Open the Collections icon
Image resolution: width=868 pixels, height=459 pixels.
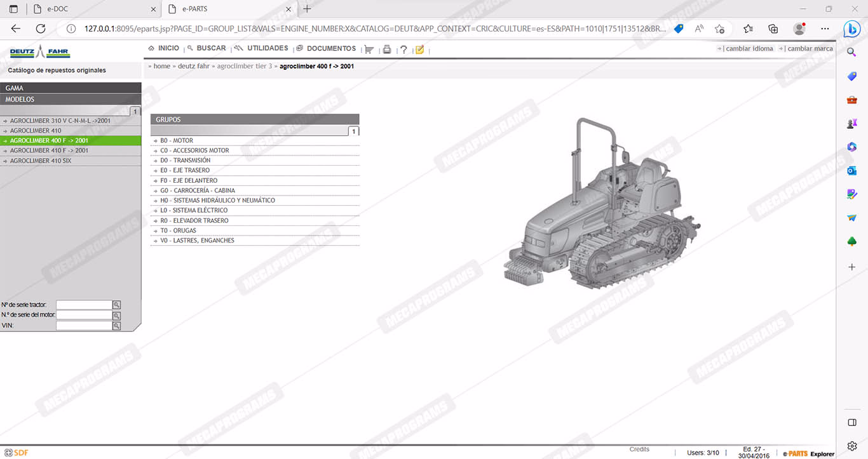click(773, 29)
